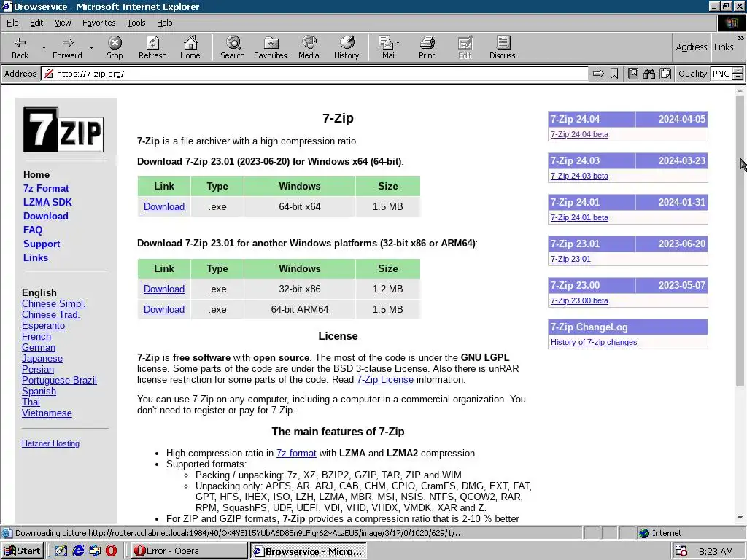Expand the Mail button dropdown arrow
This screenshot has height=560, width=747.
(x=398, y=43)
